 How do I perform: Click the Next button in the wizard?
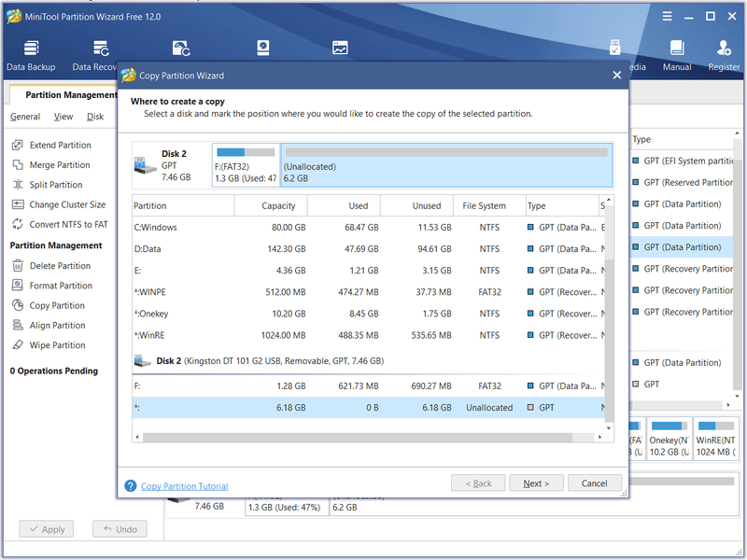pos(536,483)
